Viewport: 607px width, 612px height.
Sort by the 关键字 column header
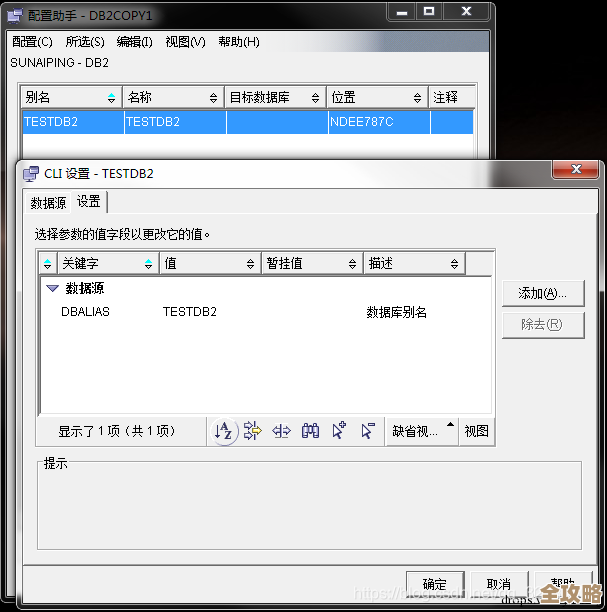coord(108,263)
